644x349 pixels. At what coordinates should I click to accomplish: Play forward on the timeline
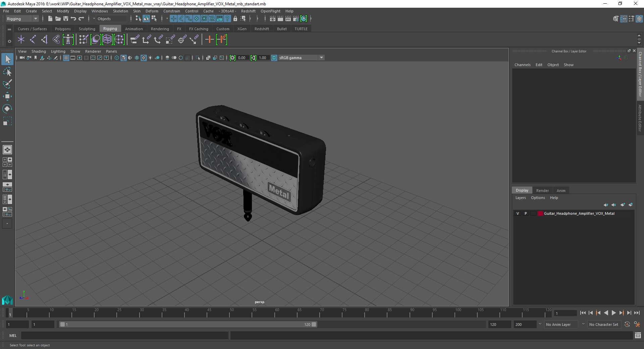tap(613, 313)
